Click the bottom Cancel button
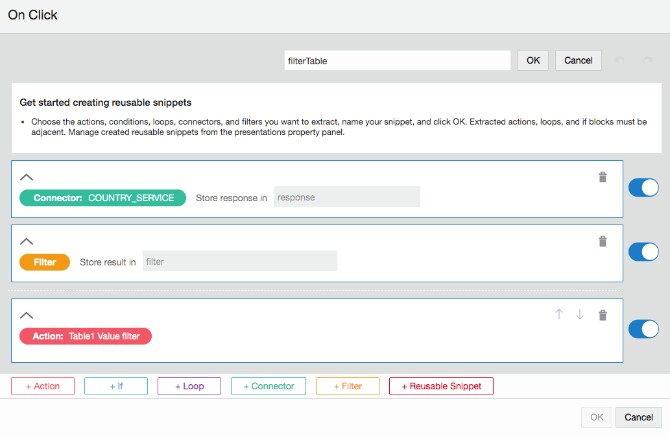 639,417
